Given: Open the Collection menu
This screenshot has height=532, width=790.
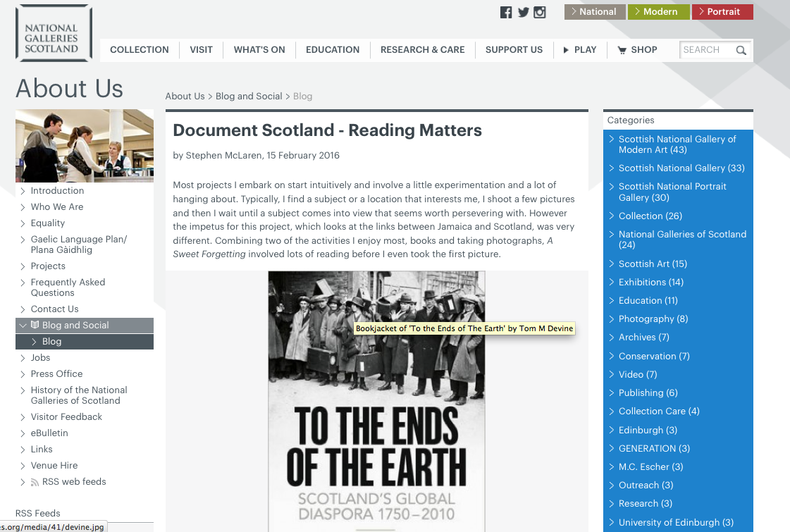Looking at the screenshot, I should click(140, 50).
